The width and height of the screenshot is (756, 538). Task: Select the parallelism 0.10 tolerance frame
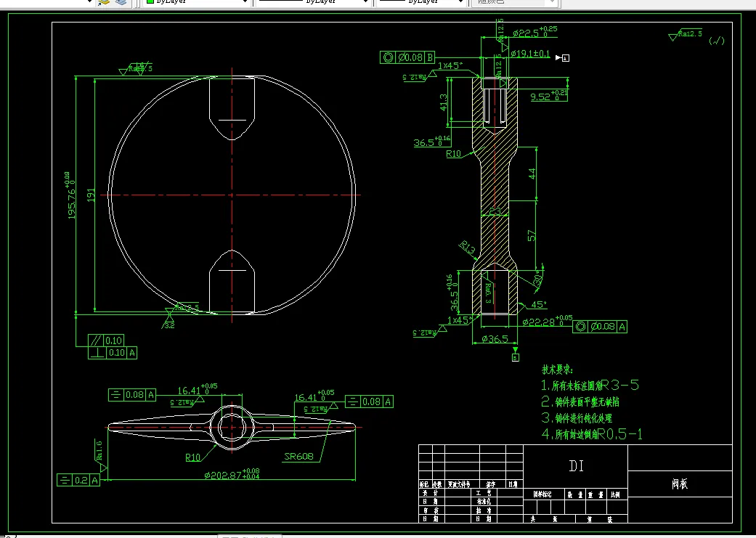click(x=106, y=341)
